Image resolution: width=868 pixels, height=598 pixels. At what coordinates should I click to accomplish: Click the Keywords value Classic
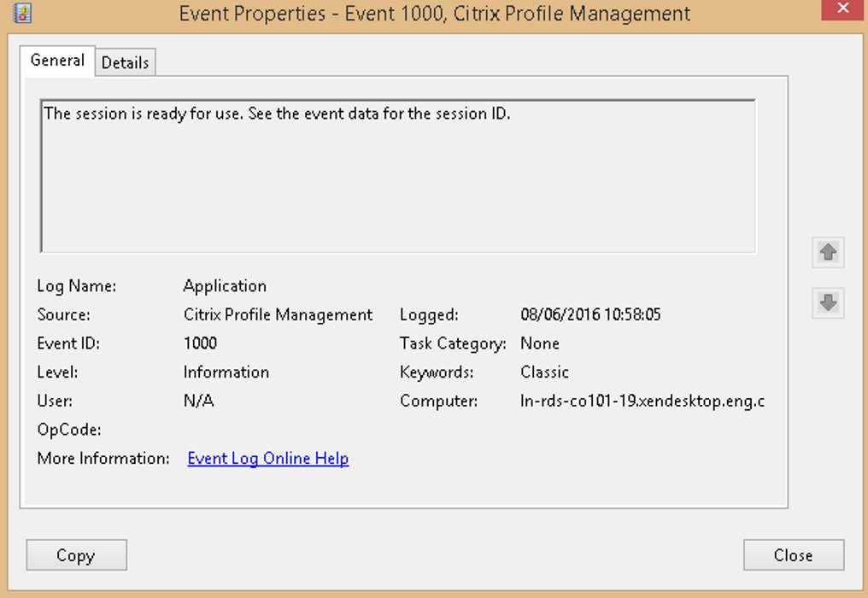coord(544,372)
